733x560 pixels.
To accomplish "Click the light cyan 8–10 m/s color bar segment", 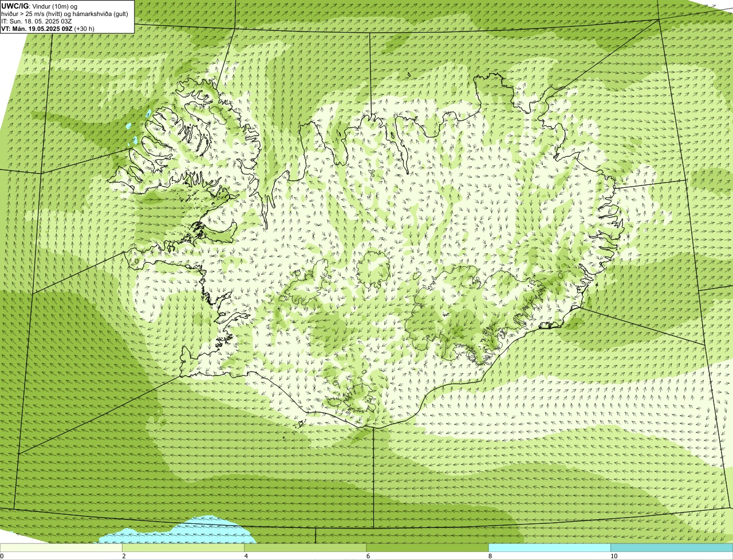I will (550, 547).
